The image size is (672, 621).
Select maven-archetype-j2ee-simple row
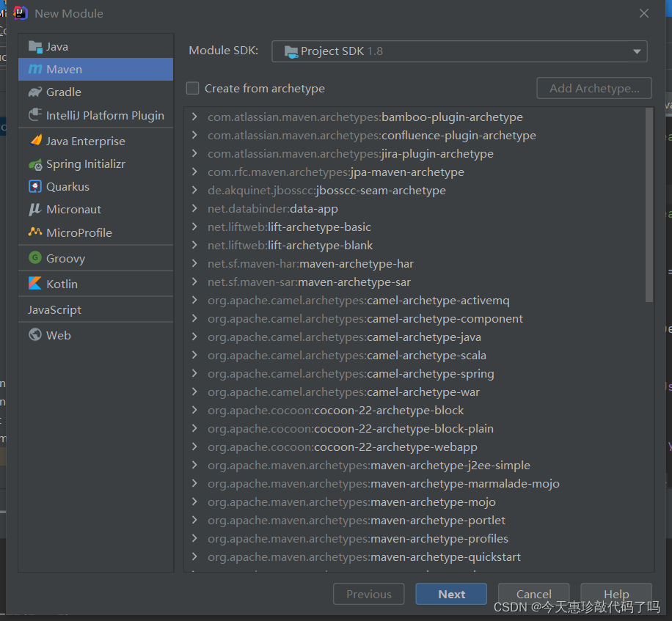point(416,465)
